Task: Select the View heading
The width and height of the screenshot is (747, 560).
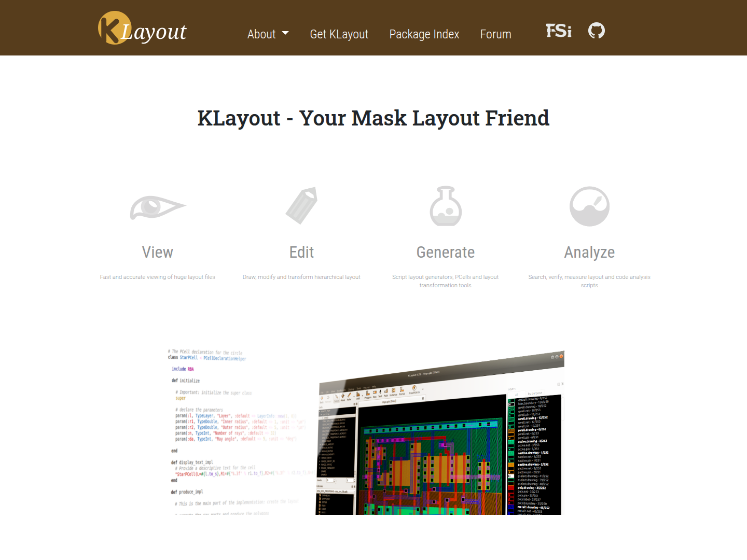Action: pos(158,253)
